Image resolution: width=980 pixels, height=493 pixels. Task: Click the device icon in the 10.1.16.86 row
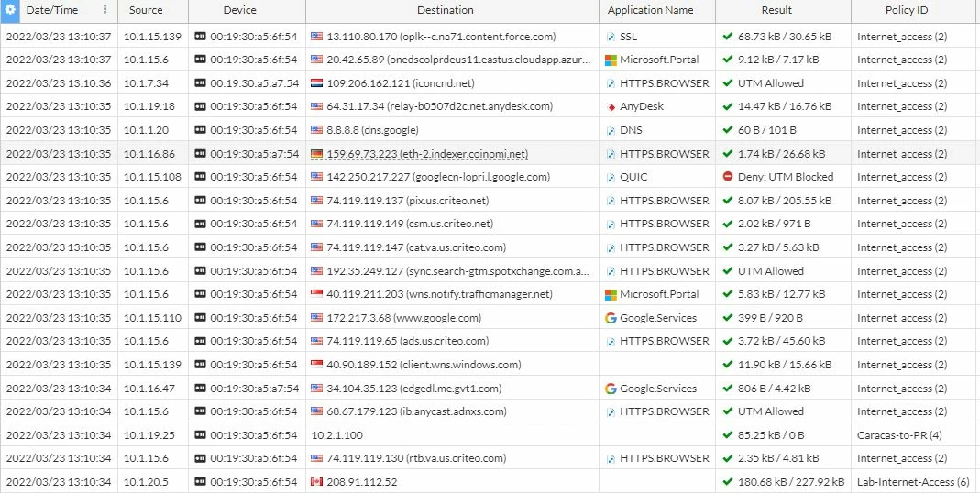click(x=200, y=154)
